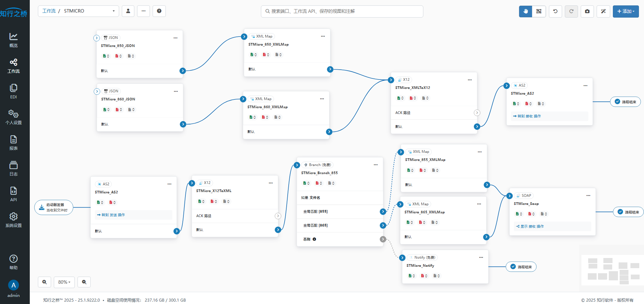Click the question mark help icon in top bar
The image size is (644, 304).
[x=159, y=11]
